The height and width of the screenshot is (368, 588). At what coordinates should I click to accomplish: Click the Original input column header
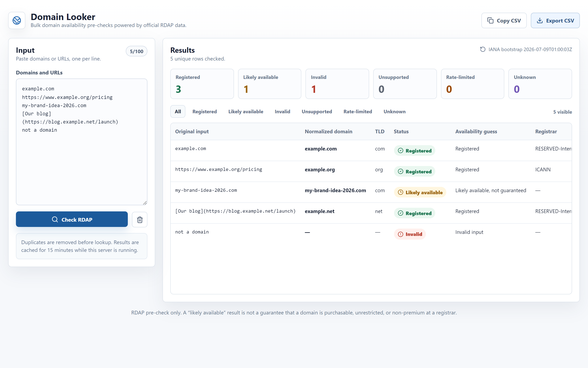(x=192, y=131)
